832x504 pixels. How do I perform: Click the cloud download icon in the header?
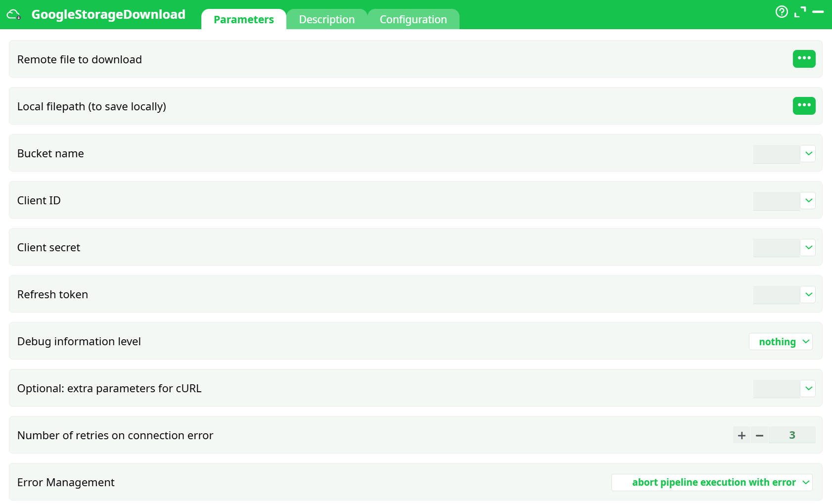tap(13, 14)
